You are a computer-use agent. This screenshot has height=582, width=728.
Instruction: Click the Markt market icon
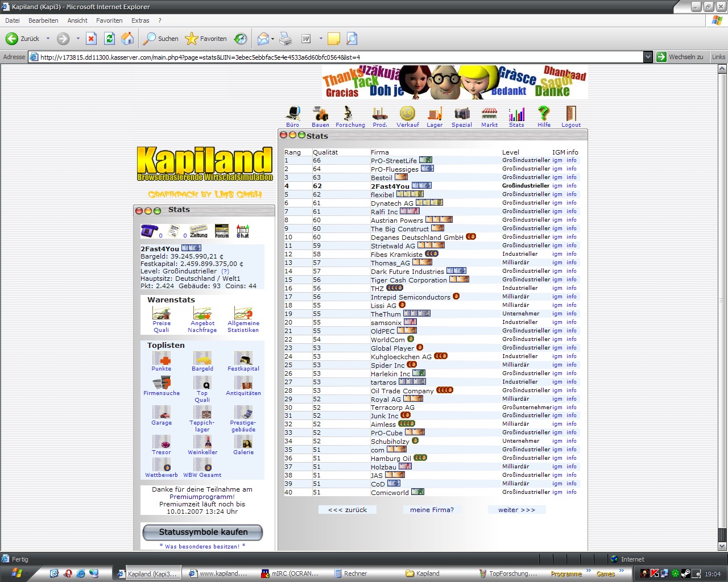coord(489,114)
